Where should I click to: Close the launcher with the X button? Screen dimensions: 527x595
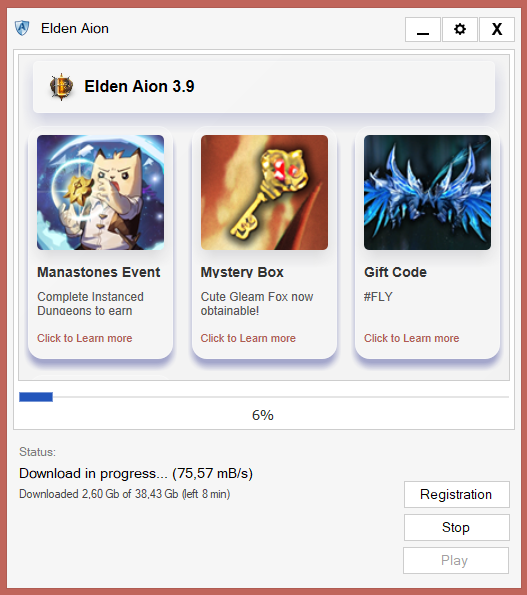[497, 29]
